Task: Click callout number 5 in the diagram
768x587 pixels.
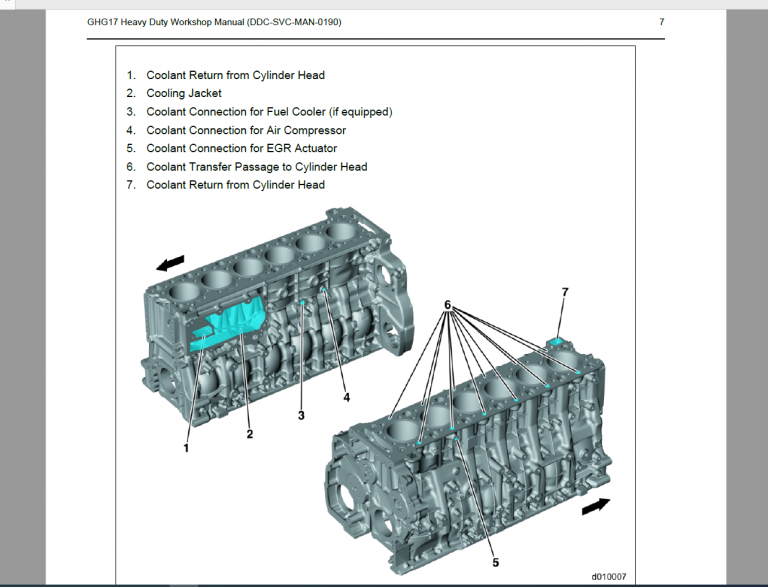Action: point(496,563)
